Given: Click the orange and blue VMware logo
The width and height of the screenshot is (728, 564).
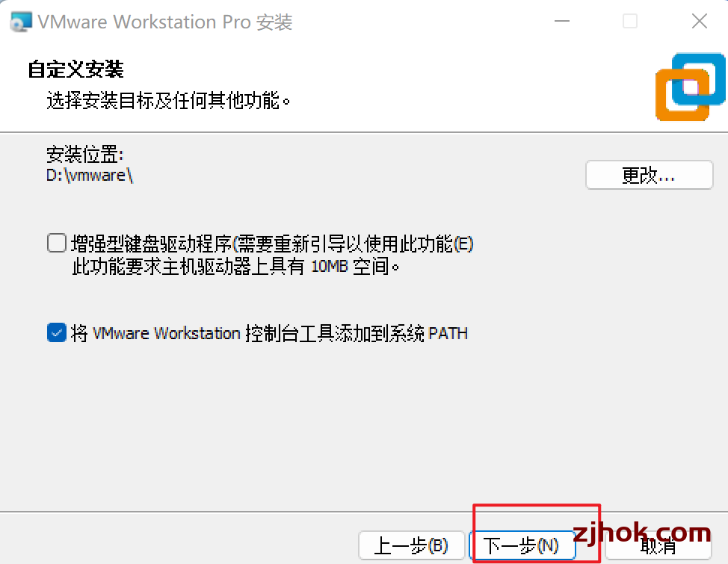Looking at the screenshot, I should (x=691, y=87).
